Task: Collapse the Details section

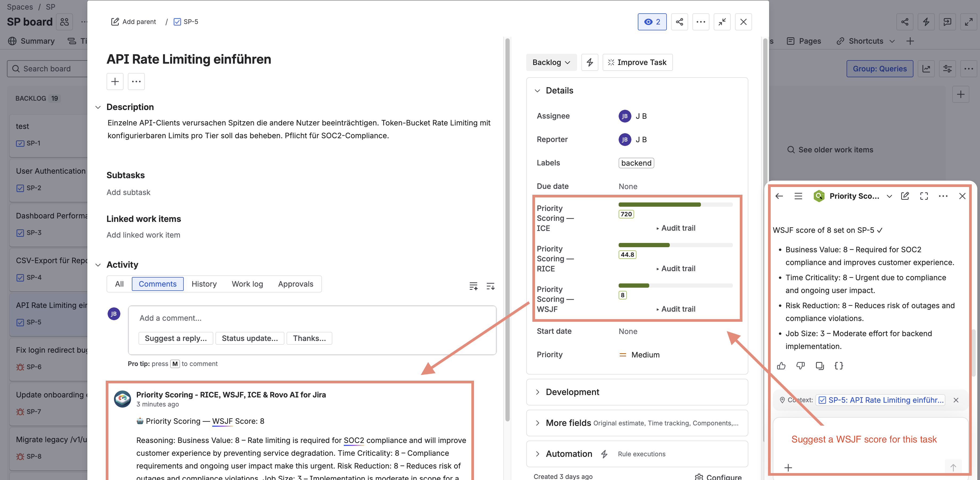Action: pos(538,91)
